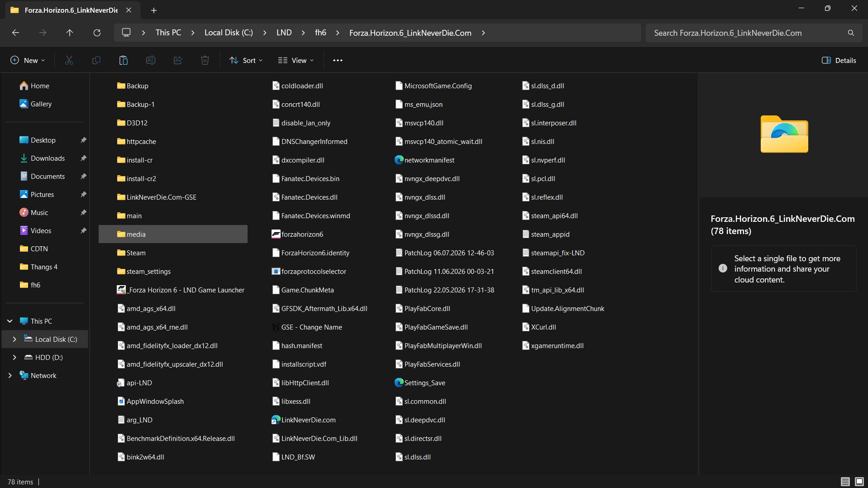Click the Share icon in toolbar
The image size is (868, 488).
[178, 60]
